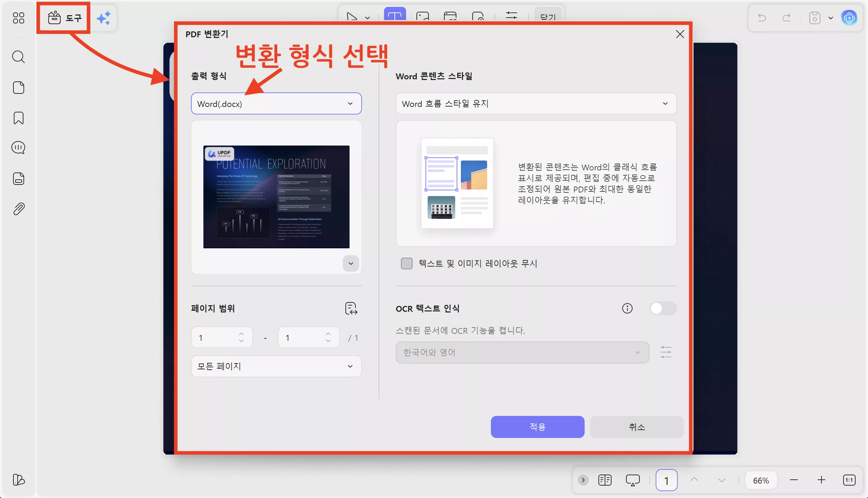Open the Bookmarks panel in the sidebar
The width and height of the screenshot is (868, 498).
[x=19, y=118]
